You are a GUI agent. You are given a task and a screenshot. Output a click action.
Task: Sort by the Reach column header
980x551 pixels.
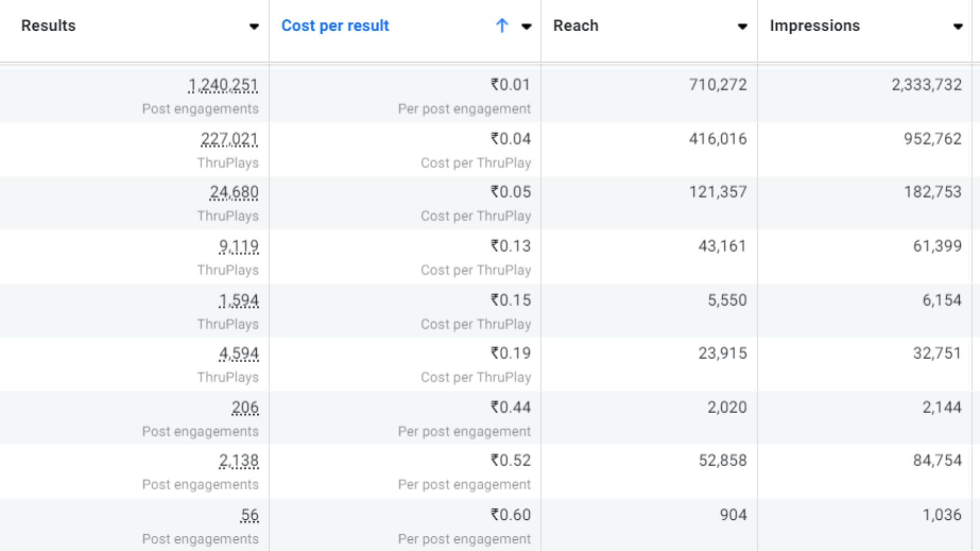tap(575, 26)
